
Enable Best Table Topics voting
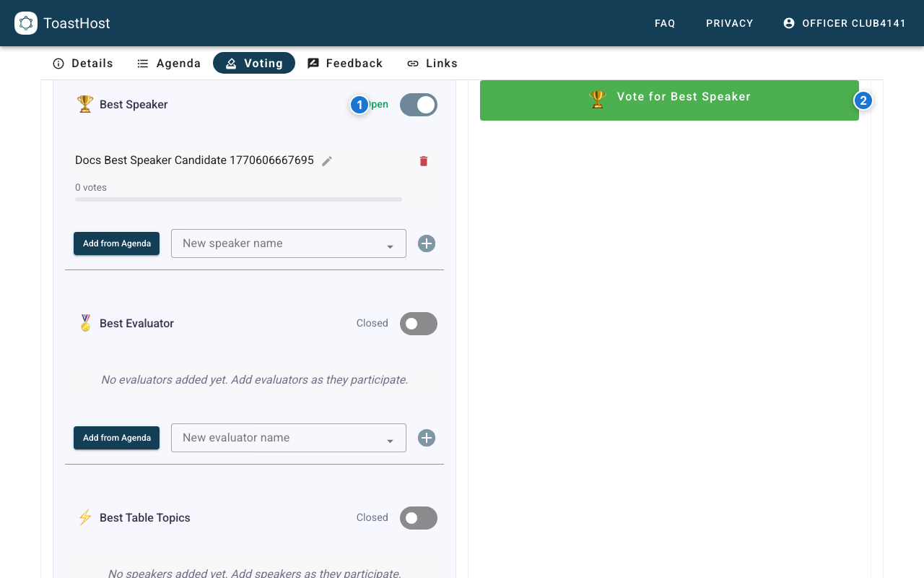click(x=419, y=518)
